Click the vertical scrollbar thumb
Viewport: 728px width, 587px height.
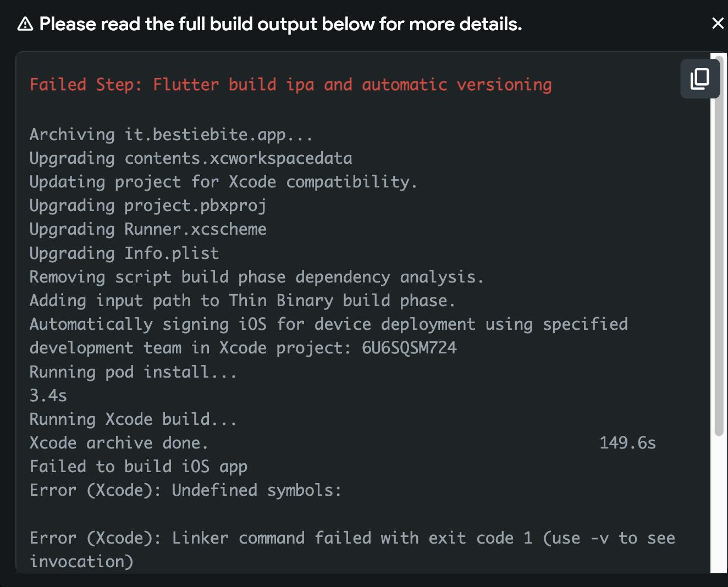719,245
